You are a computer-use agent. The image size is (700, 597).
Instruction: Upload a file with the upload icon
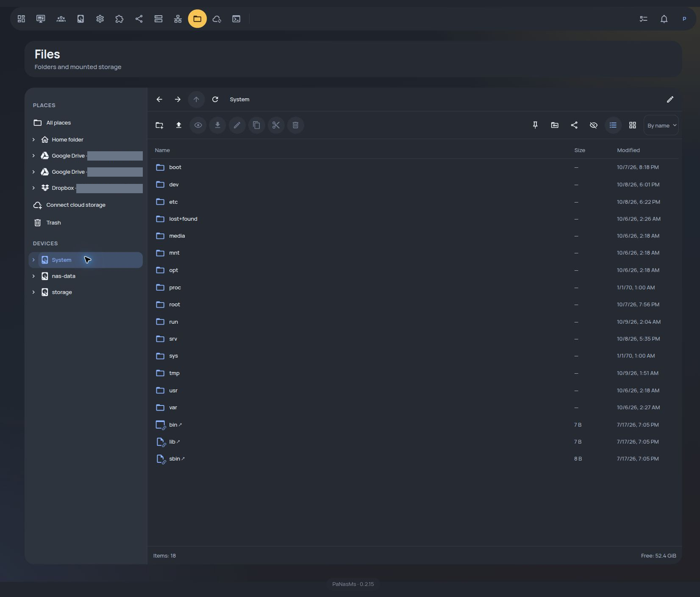[179, 125]
